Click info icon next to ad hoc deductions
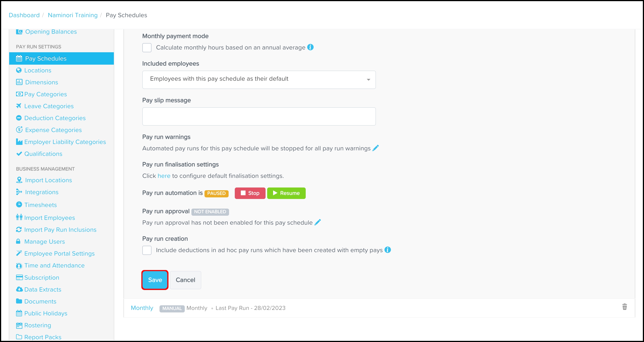 click(x=387, y=250)
